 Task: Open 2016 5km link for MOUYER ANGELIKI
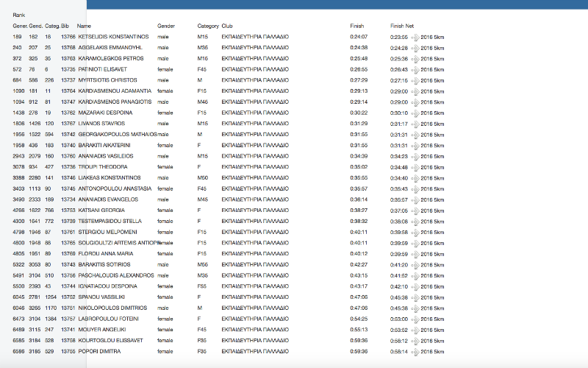pos(432,330)
